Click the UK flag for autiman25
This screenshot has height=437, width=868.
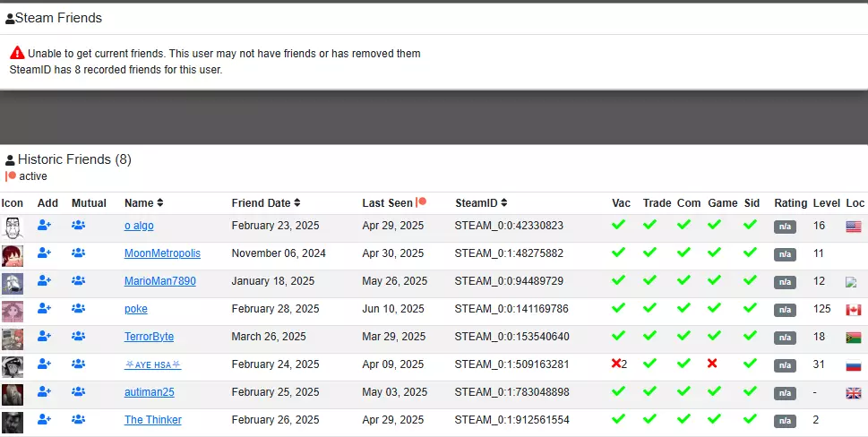[854, 393]
